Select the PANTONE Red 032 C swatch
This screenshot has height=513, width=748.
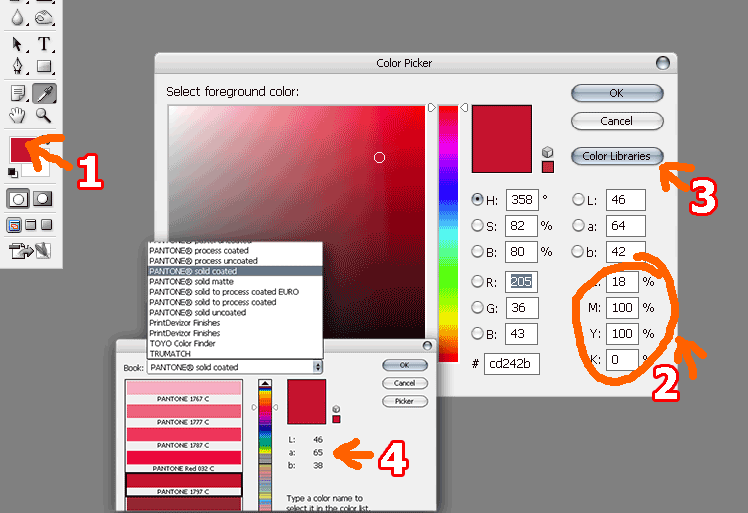point(184,461)
